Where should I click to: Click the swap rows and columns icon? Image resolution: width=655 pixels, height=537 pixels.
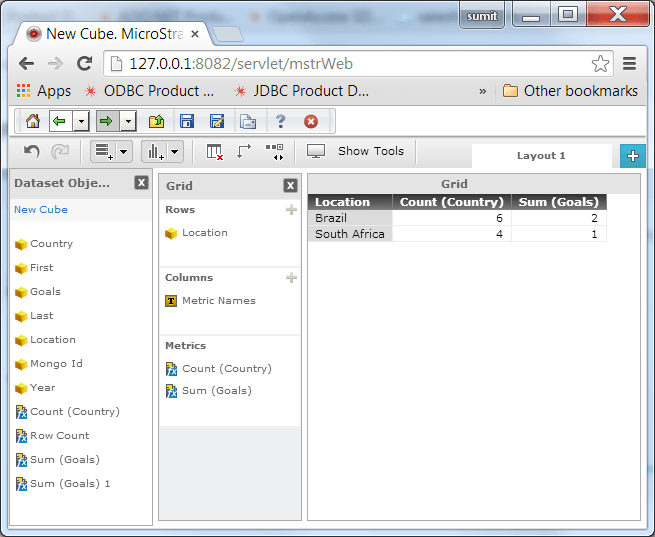(244, 152)
